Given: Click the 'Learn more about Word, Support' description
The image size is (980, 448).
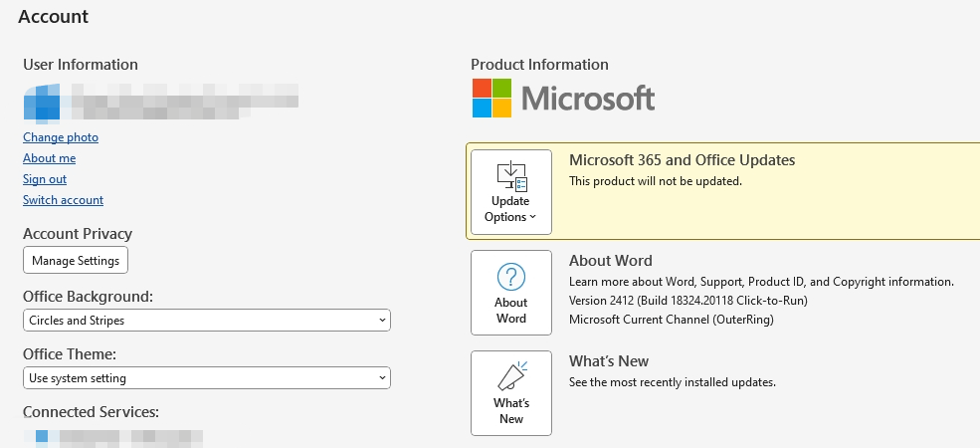Looking at the screenshot, I should [761, 282].
